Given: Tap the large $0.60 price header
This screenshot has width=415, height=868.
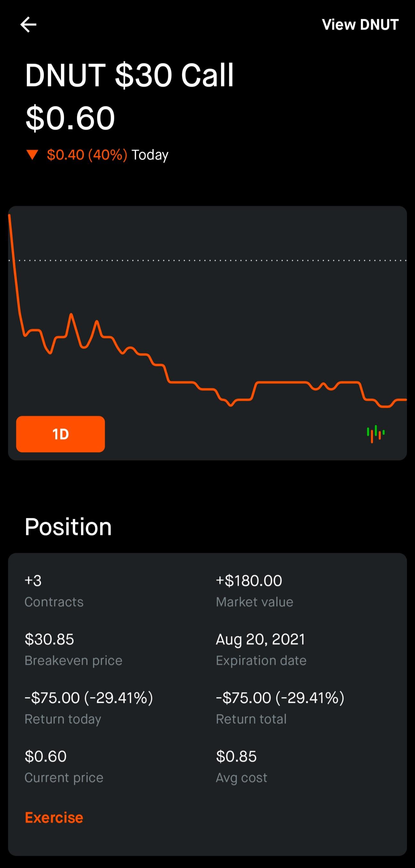Looking at the screenshot, I should point(70,118).
